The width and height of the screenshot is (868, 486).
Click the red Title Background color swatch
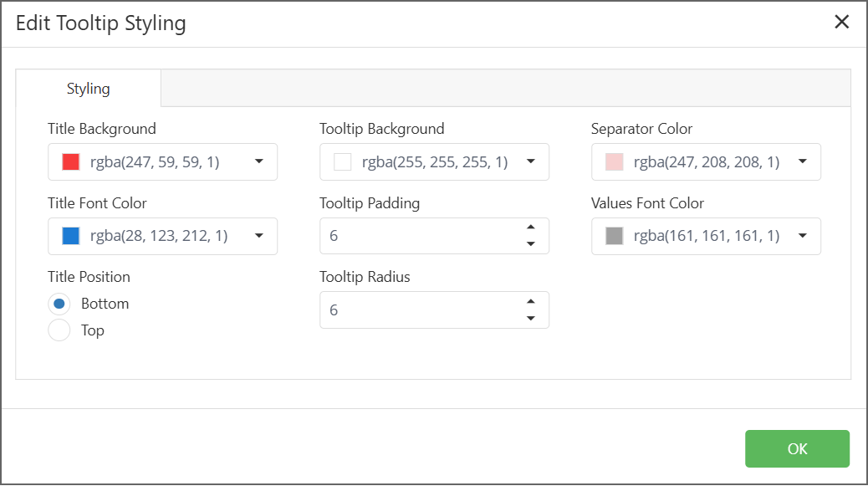coord(71,162)
